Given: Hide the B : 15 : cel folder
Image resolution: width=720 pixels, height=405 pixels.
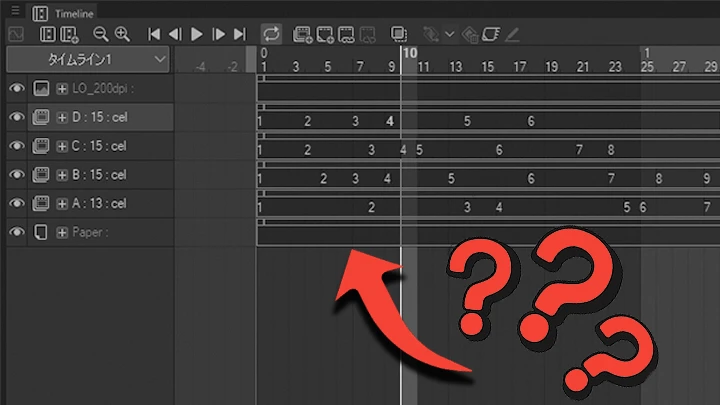Looking at the screenshot, I should coord(17,174).
